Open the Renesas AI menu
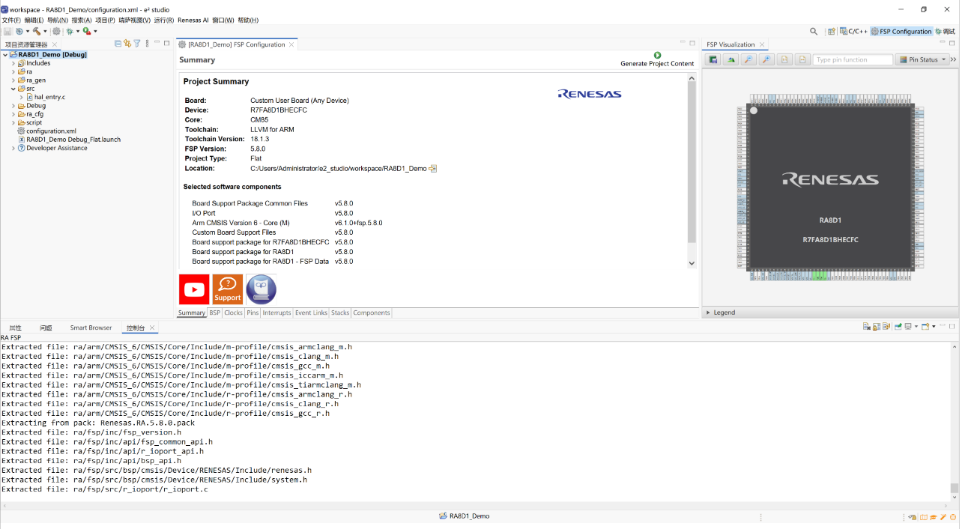The height and width of the screenshot is (529, 960). click(193, 20)
